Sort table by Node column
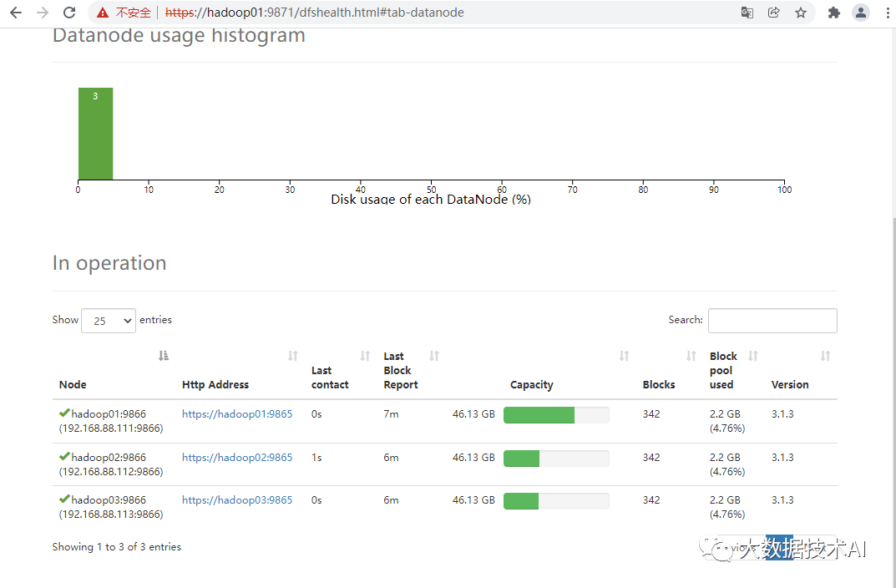 pos(164,356)
